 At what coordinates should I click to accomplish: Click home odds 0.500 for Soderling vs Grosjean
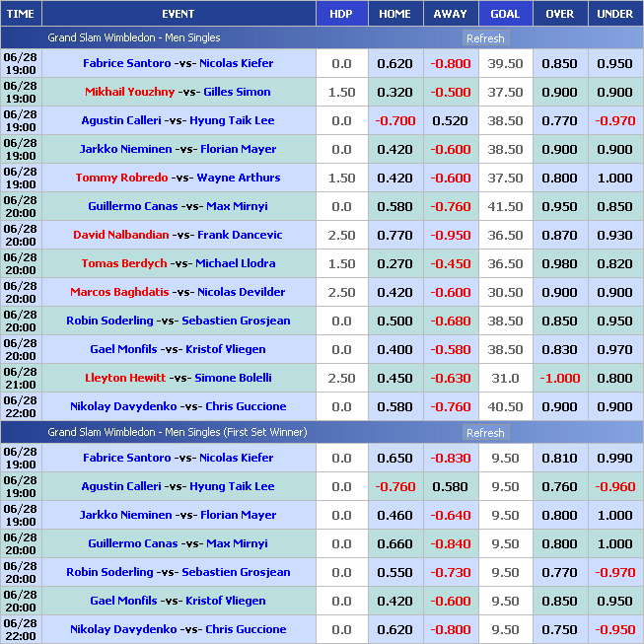pyautogui.click(x=394, y=321)
